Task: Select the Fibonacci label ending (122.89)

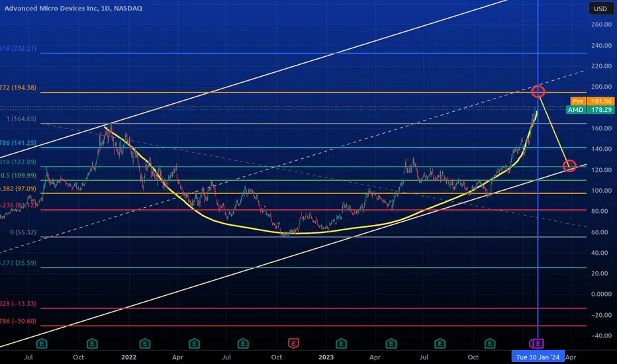Action: [x=18, y=161]
